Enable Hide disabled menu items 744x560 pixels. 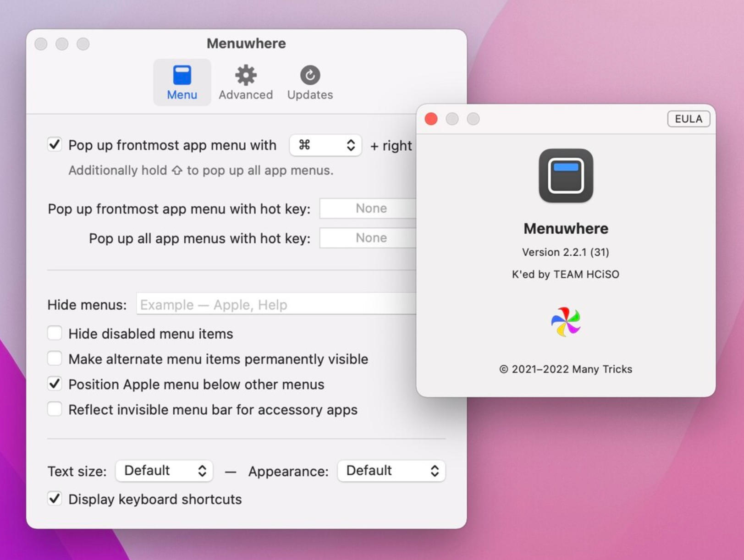tap(55, 333)
